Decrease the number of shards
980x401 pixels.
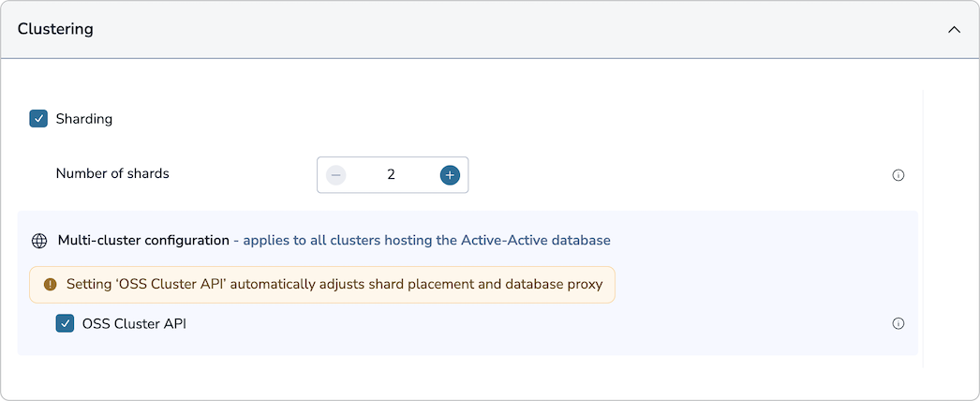coord(336,174)
